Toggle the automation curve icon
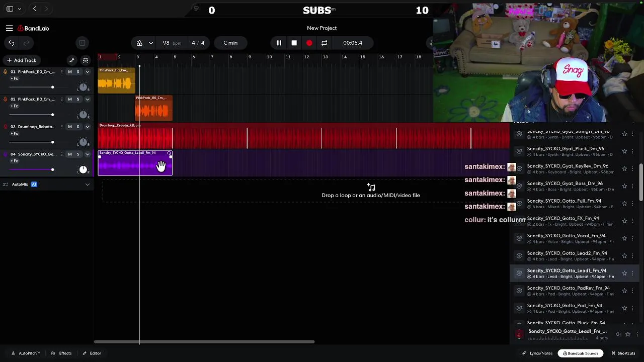The height and width of the screenshot is (362, 644). (x=72, y=60)
